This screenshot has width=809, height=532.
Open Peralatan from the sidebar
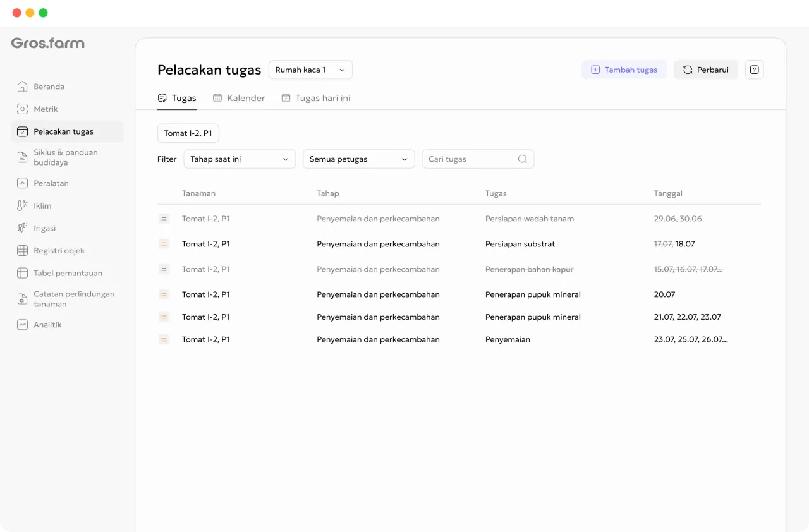[x=68, y=183]
